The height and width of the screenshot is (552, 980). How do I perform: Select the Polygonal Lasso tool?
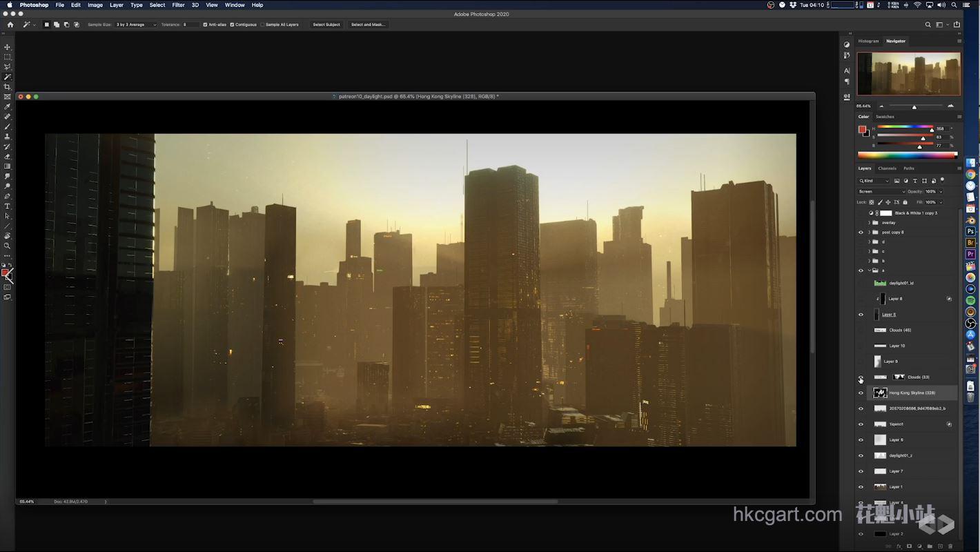click(8, 67)
